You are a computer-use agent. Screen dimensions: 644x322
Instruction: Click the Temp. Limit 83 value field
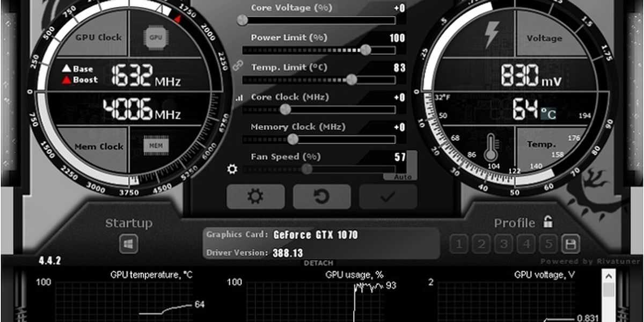(400, 68)
